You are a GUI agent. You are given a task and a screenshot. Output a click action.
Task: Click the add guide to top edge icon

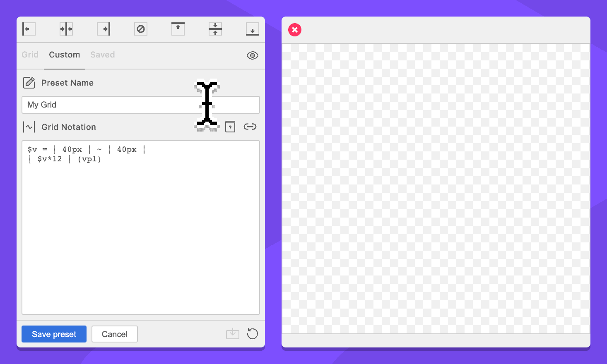178,29
